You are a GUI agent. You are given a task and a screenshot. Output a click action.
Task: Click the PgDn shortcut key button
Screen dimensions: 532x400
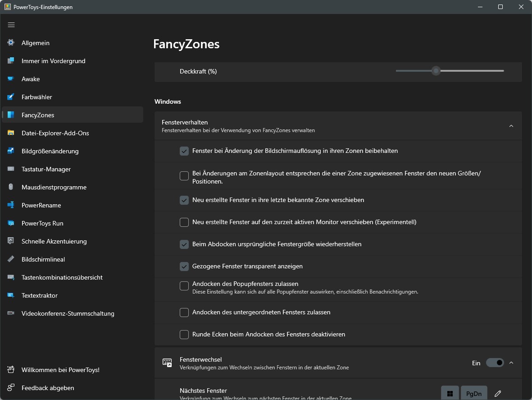pos(473,393)
